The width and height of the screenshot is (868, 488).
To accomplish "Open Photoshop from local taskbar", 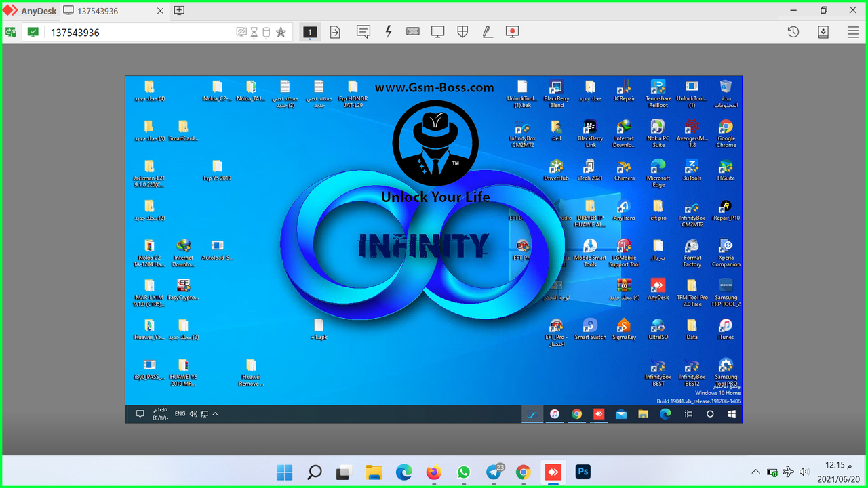I will click(583, 472).
